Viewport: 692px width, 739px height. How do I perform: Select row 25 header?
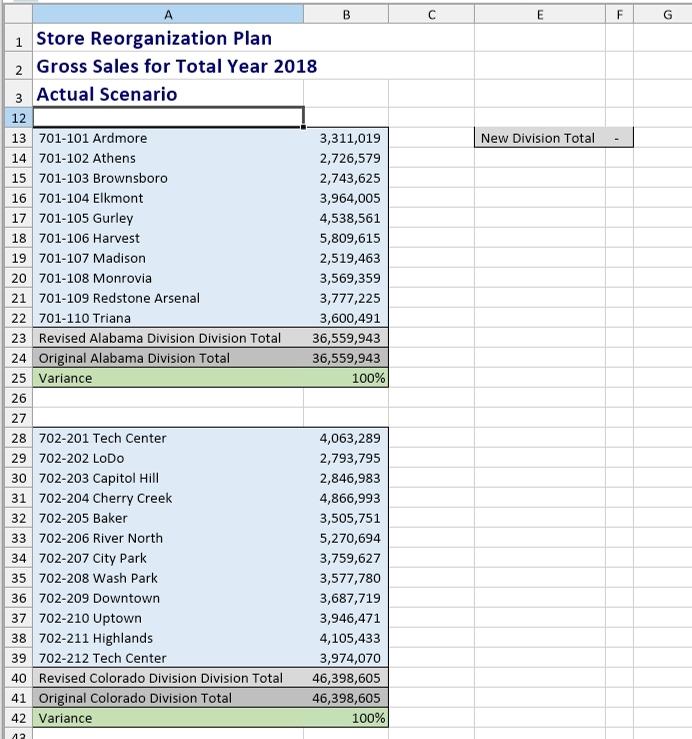pyautogui.click(x=18, y=378)
